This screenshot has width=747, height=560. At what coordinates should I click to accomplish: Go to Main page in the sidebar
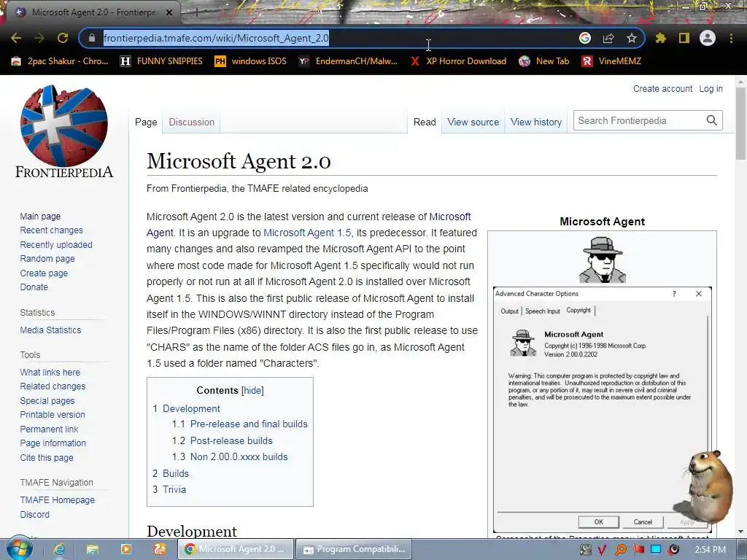point(40,216)
